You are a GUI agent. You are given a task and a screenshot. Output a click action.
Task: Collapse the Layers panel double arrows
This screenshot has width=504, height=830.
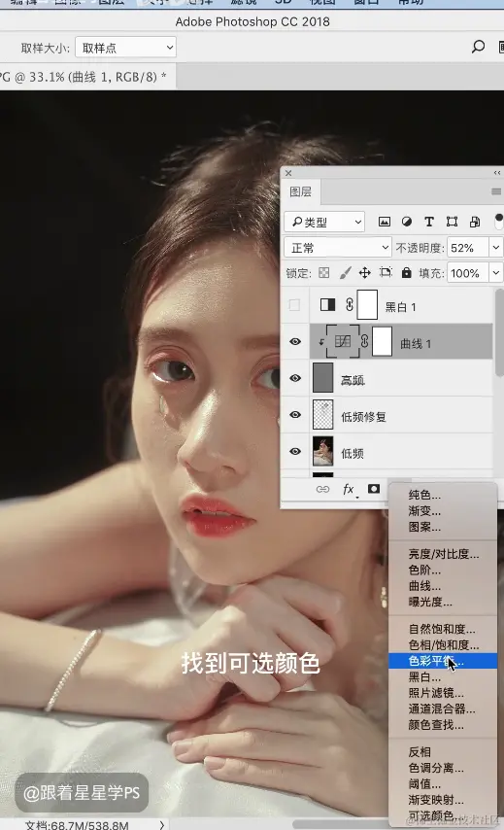[x=496, y=173]
